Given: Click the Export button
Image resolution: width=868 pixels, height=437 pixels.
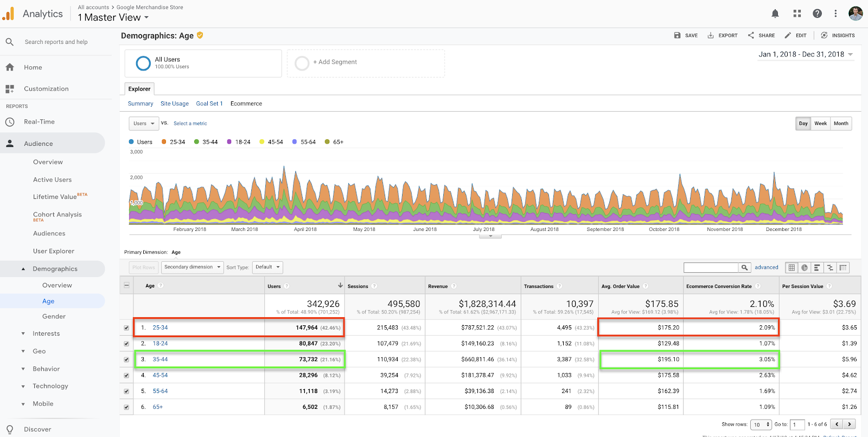Looking at the screenshot, I should pos(723,35).
